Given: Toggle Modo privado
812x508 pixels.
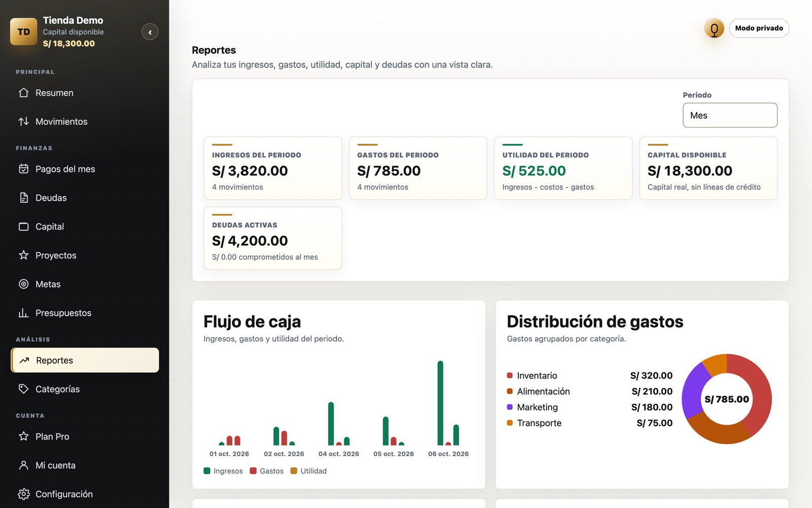Looking at the screenshot, I should tap(759, 28).
